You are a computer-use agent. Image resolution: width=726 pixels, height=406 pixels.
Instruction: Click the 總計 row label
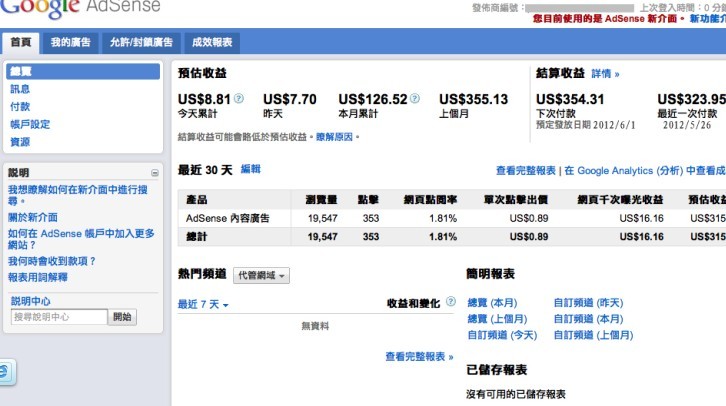[x=196, y=237]
